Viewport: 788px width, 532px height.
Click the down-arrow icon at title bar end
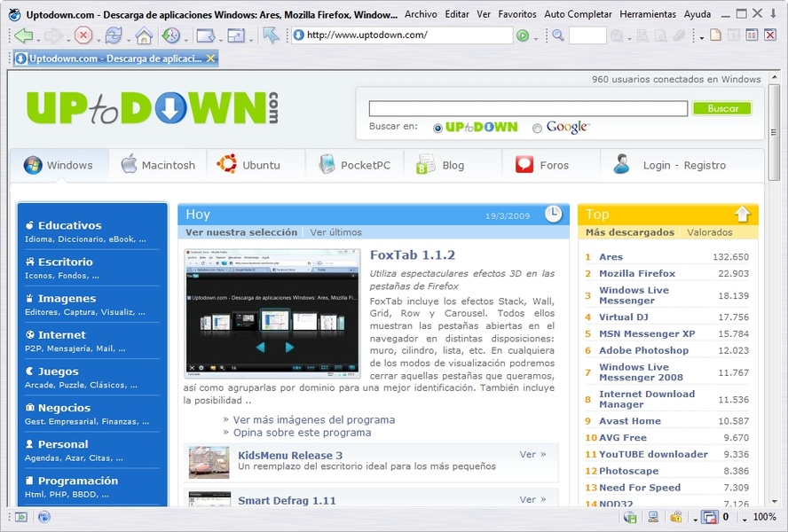point(774,14)
